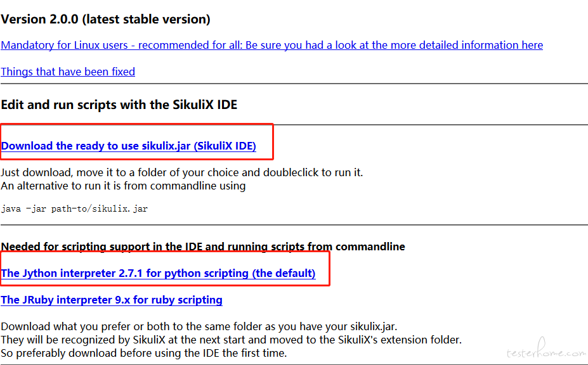Click the An alternative to run it line
The height and width of the screenshot is (365, 588).
[x=123, y=186]
